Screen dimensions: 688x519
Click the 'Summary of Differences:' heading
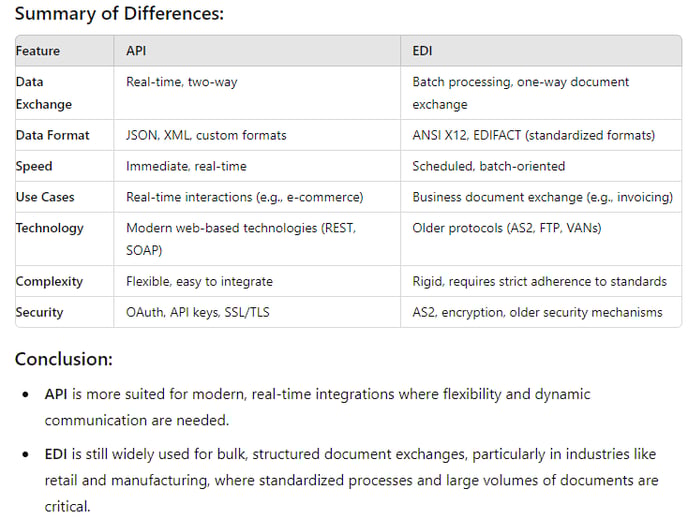[119, 14]
